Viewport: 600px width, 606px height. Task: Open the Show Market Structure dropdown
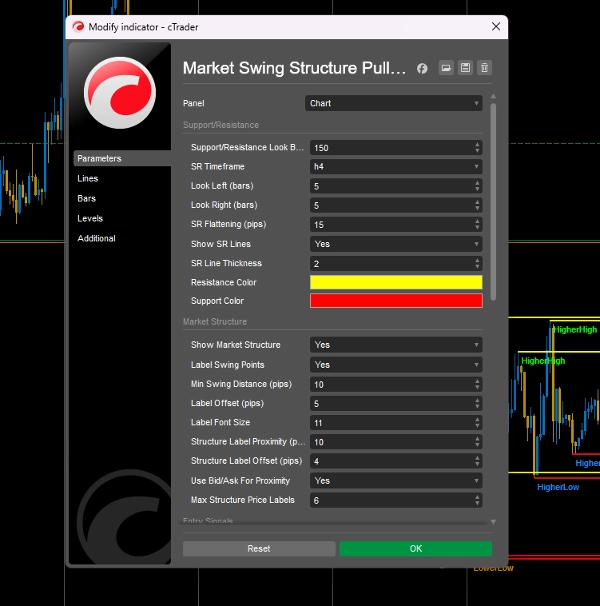point(396,345)
